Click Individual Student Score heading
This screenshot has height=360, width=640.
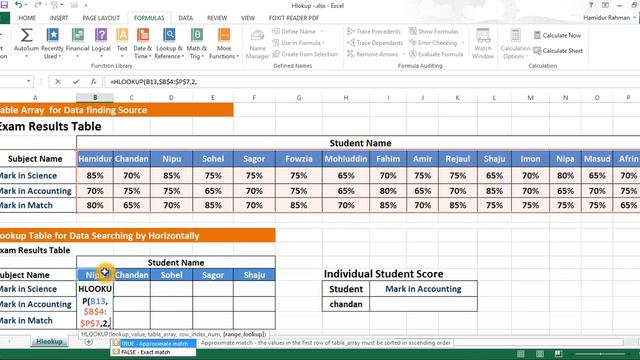coord(383,274)
